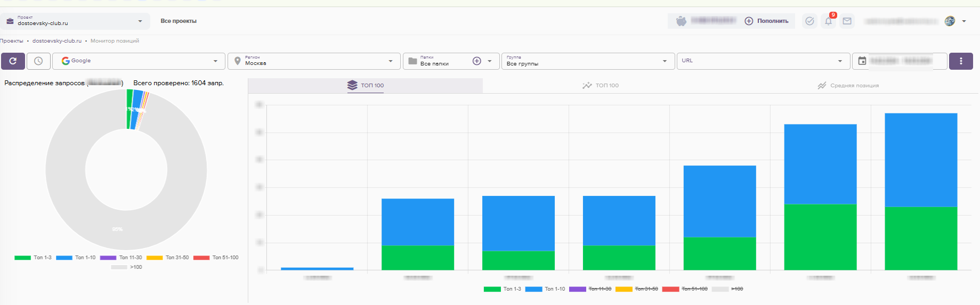980x305 pixels.
Task: Click the Пополнить button
Action: coord(766,21)
